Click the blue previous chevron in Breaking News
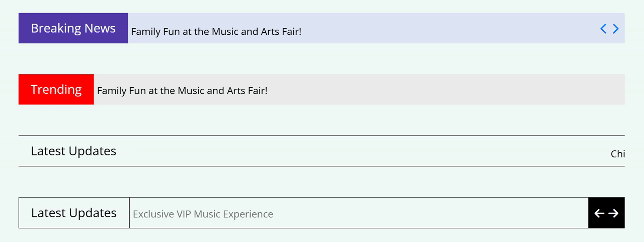The height and width of the screenshot is (242, 644). (x=603, y=29)
